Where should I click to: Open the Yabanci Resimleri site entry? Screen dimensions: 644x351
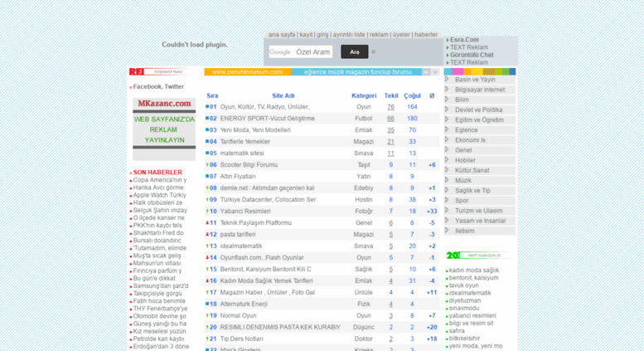coord(245,212)
